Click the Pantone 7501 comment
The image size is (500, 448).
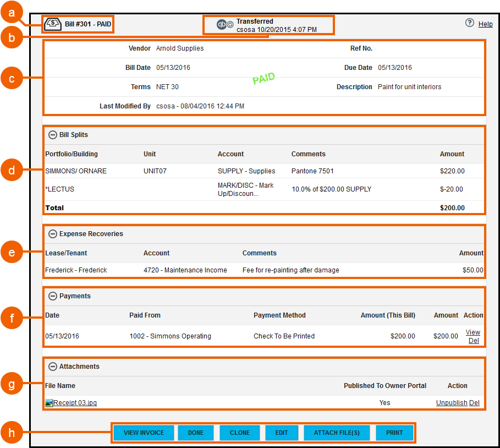(x=312, y=171)
